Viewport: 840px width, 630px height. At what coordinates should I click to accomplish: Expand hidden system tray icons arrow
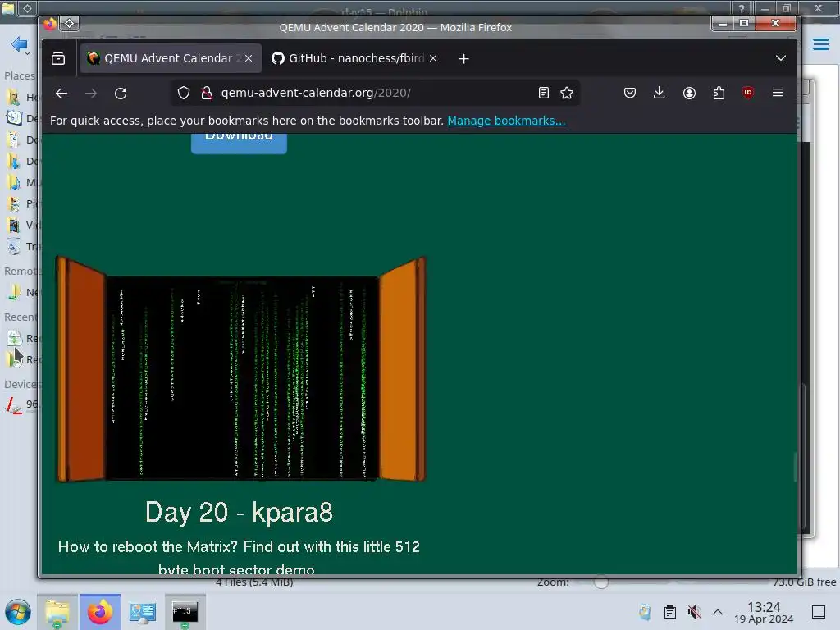click(x=718, y=612)
